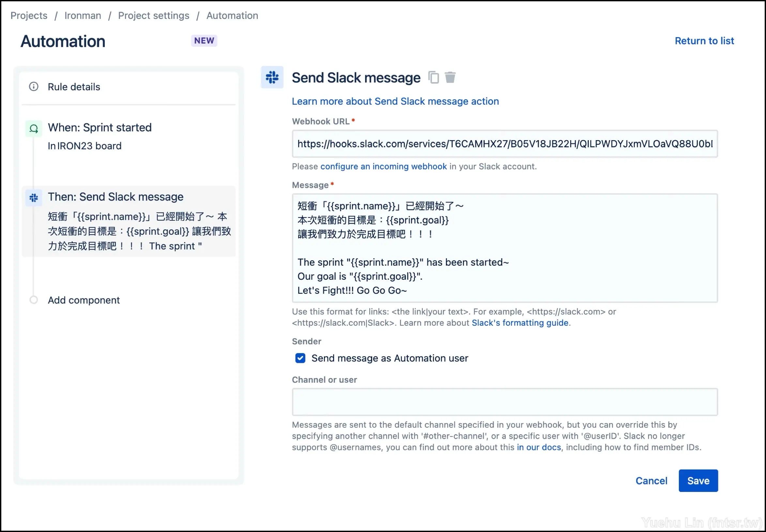
Task: Toggle Send message as Automation user checkbox
Action: pos(300,358)
